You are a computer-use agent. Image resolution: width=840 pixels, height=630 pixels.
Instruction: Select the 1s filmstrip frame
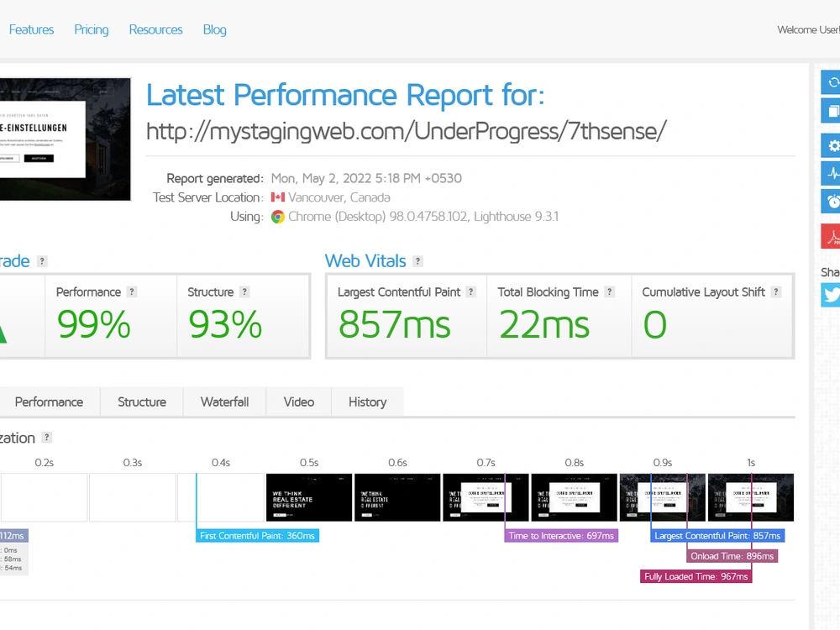tap(751, 497)
